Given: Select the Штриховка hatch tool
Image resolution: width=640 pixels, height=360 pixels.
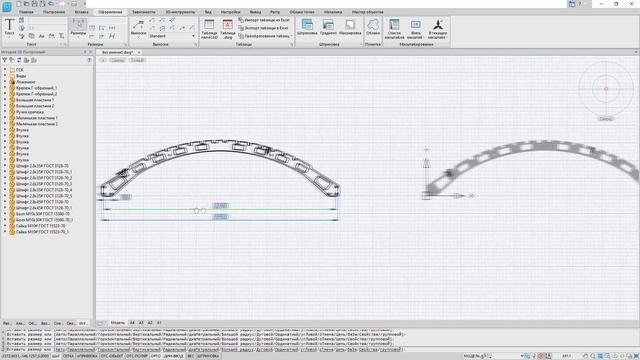Looking at the screenshot, I should 307,27.
